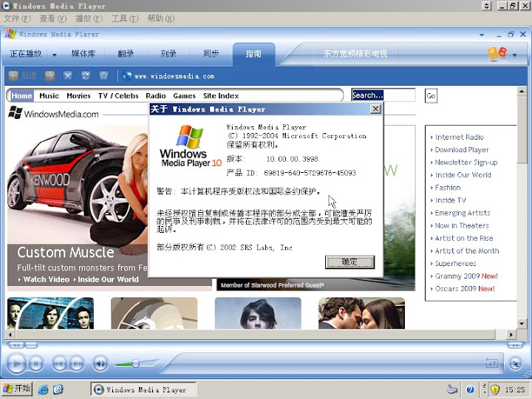Click the globe icon beside www.windowsmedia.com
532x399 pixels.
(127, 75)
